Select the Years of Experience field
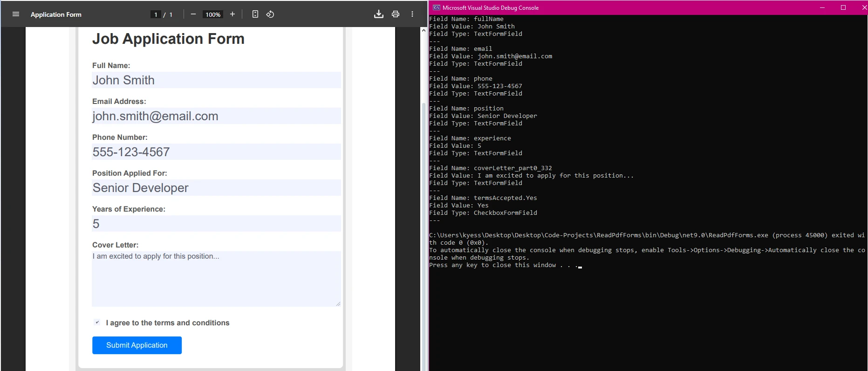Viewport: 868px width, 371px height. (x=216, y=224)
